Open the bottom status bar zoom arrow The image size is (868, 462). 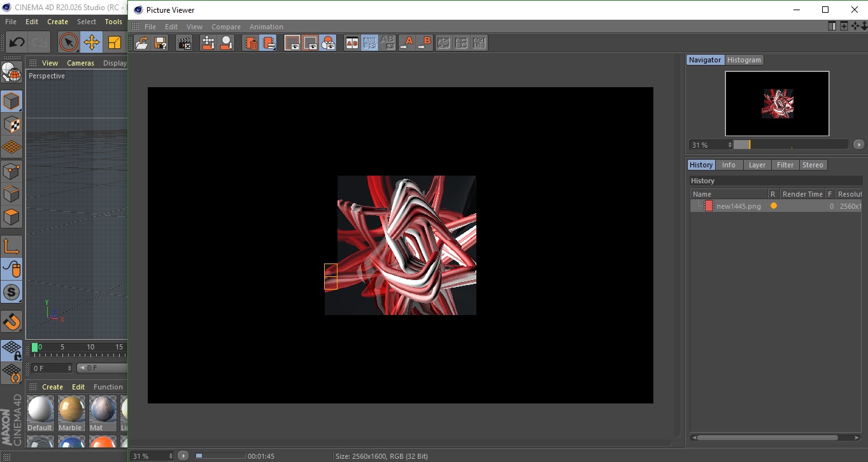[x=183, y=456]
